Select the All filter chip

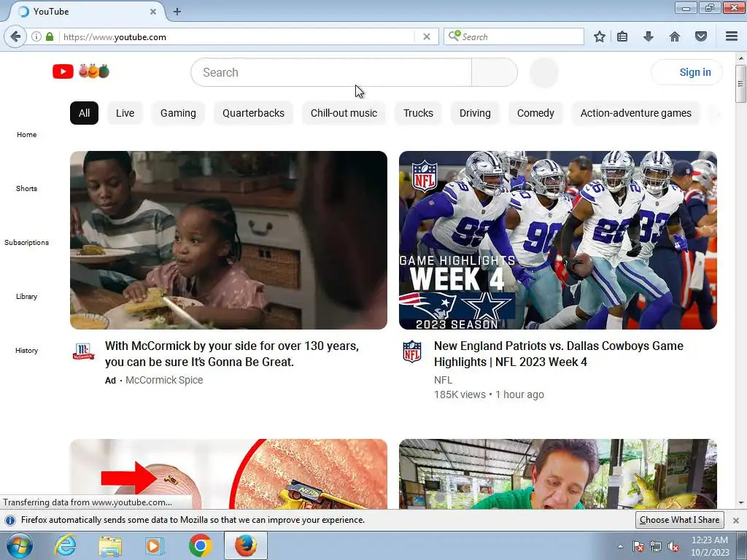coord(84,113)
